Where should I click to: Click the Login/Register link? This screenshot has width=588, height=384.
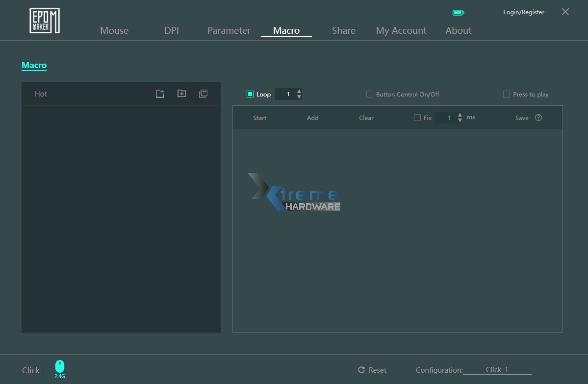pyautogui.click(x=523, y=12)
